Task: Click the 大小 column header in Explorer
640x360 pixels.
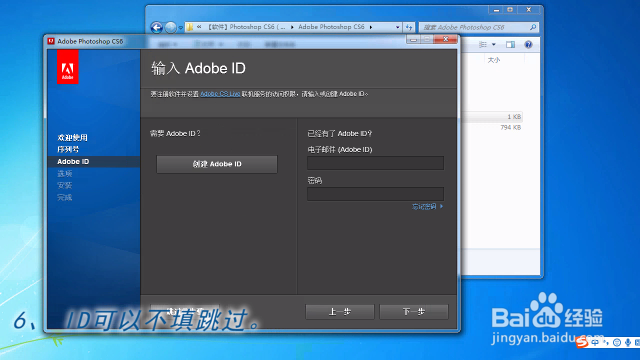Action: 493,60
